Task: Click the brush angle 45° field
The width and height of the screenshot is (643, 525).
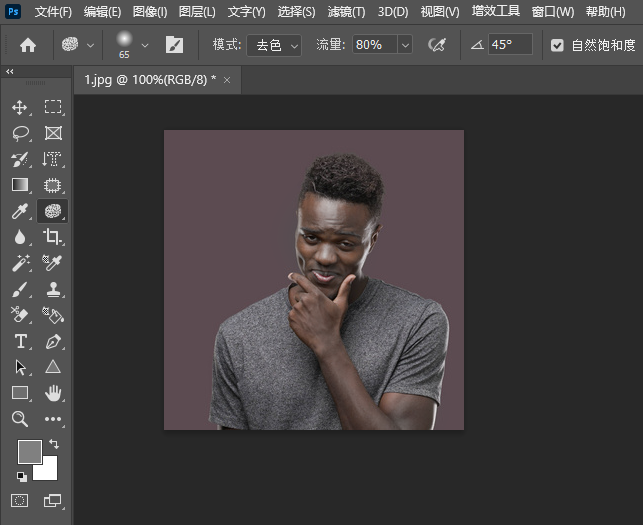Action: pyautogui.click(x=509, y=45)
